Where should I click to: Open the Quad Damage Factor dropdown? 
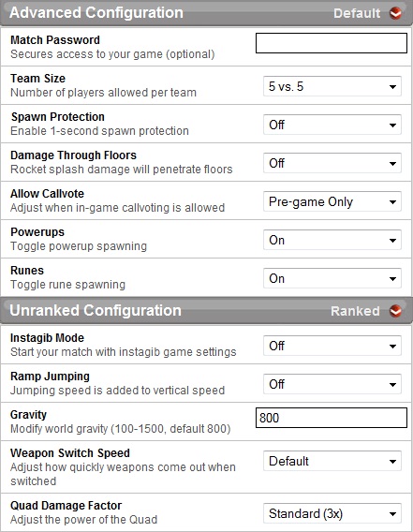(332, 513)
